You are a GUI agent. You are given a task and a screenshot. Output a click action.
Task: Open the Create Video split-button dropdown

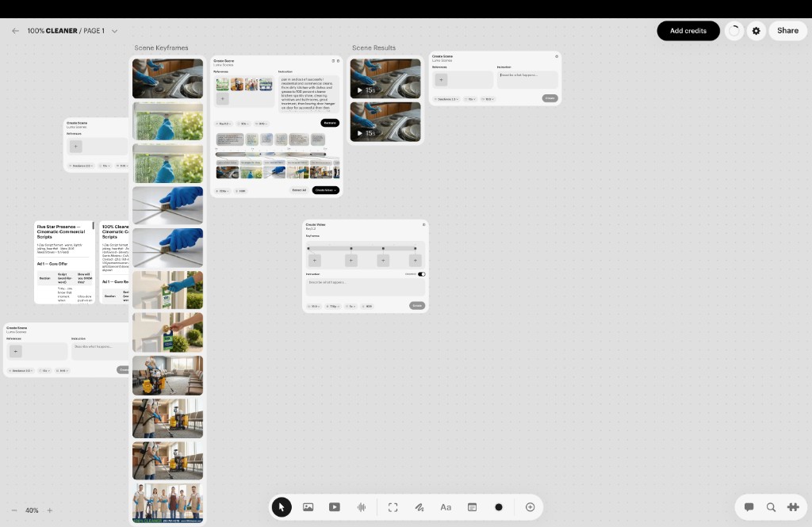point(335,190)
